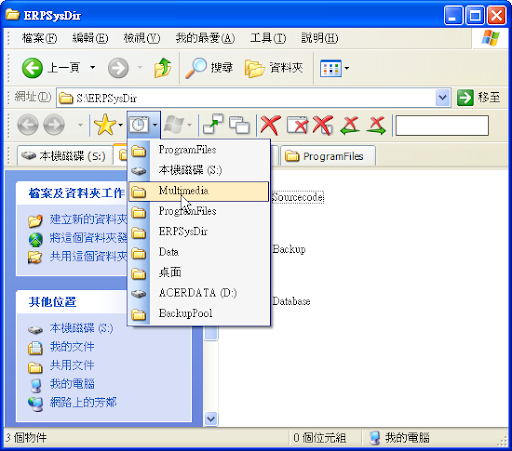Click the new tab icon with green arrow
Viewport: 512px width, 451px height.
coord(213,125)
